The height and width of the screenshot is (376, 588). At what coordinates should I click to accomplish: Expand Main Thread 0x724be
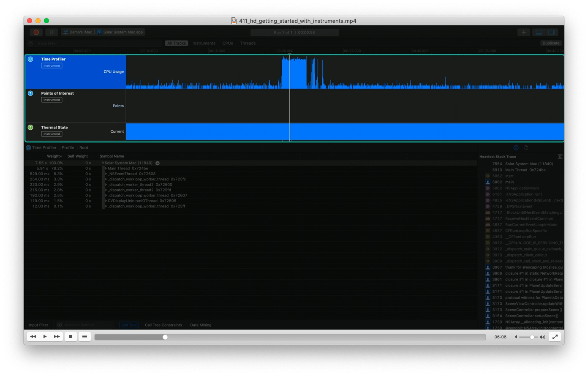click(x=106, y=169)
